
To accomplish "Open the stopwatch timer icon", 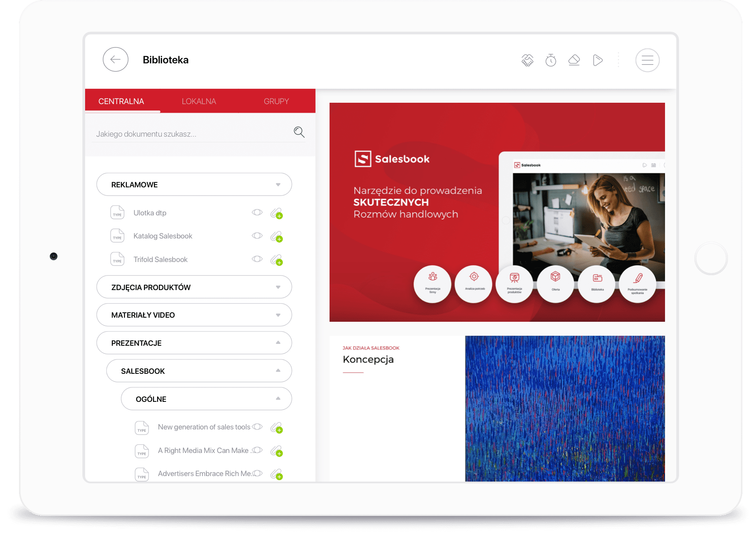I will point(551,60).
